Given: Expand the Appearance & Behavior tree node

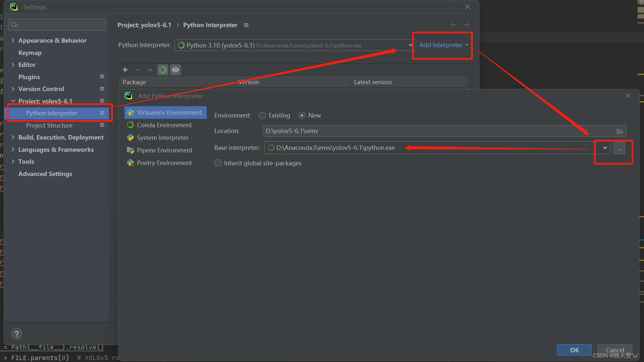Looking at the screenshot, I should click(13, 40).
